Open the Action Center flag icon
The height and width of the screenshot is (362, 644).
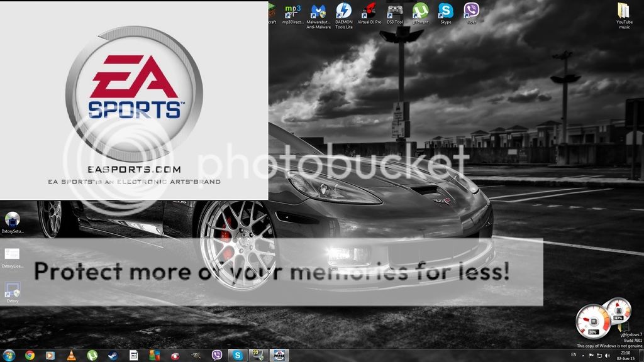click(591, 356)
